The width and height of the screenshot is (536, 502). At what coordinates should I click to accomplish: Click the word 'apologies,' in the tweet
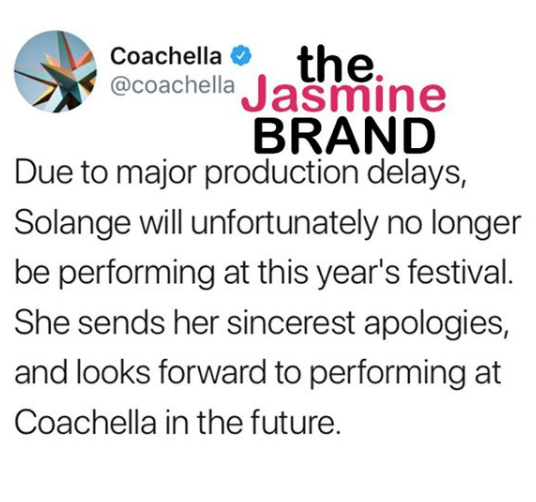[x=434, y=325]
